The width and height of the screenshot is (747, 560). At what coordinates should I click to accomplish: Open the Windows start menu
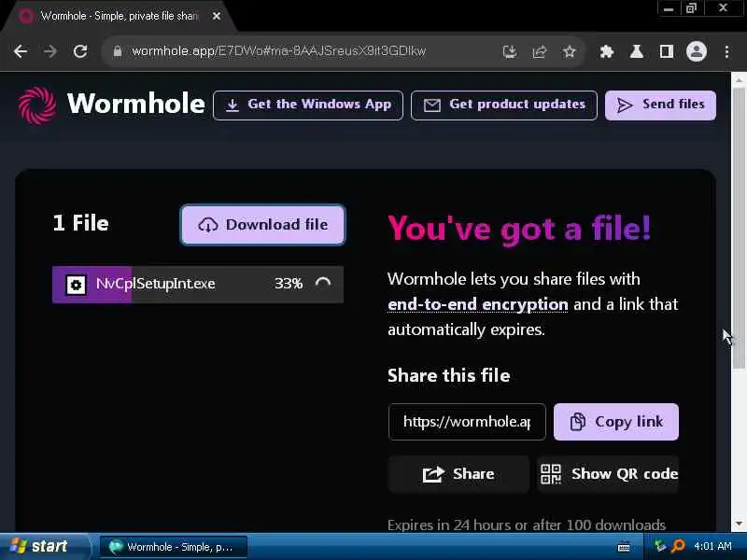coord(44,546)
